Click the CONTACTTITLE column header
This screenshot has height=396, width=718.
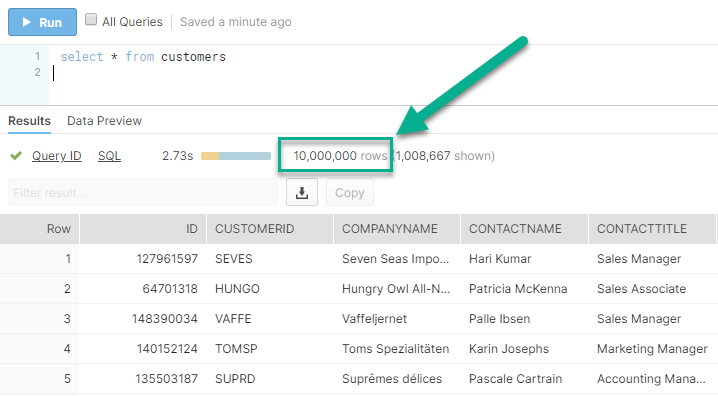tap(653, 228)
